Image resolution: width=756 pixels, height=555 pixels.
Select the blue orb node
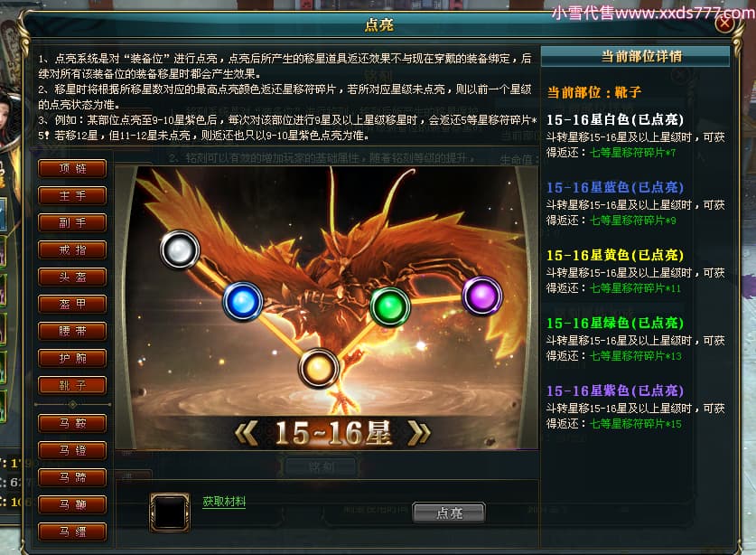243,302
